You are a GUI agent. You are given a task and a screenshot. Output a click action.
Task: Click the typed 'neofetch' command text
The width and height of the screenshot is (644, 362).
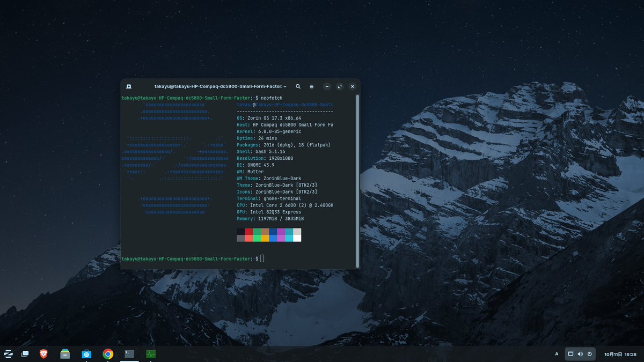272,98
